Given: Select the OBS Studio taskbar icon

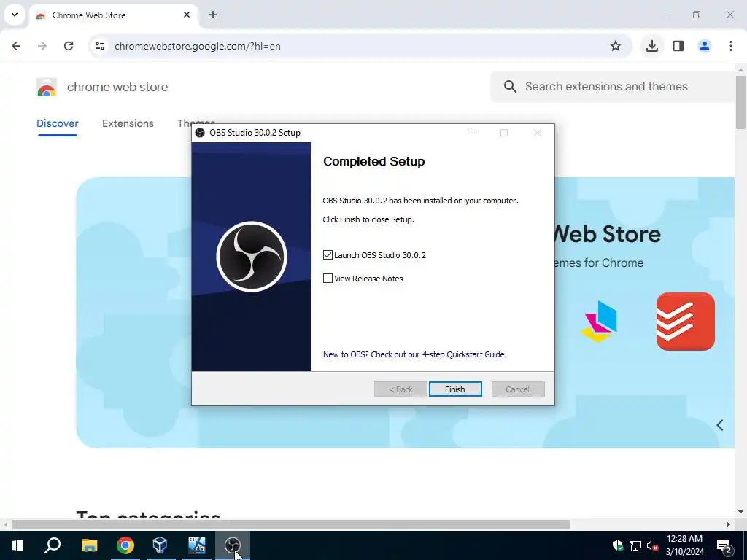Looking at the screenshot, I should coord(233,545).
